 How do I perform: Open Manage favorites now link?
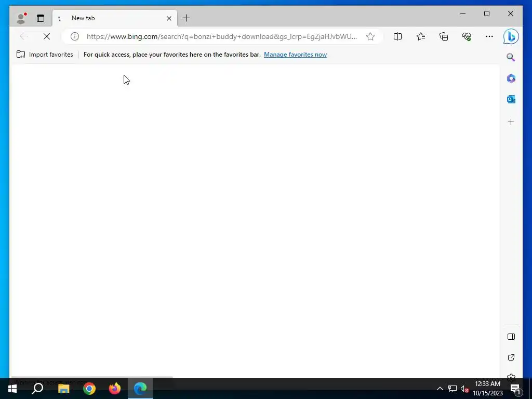click(x=295, y=54)
